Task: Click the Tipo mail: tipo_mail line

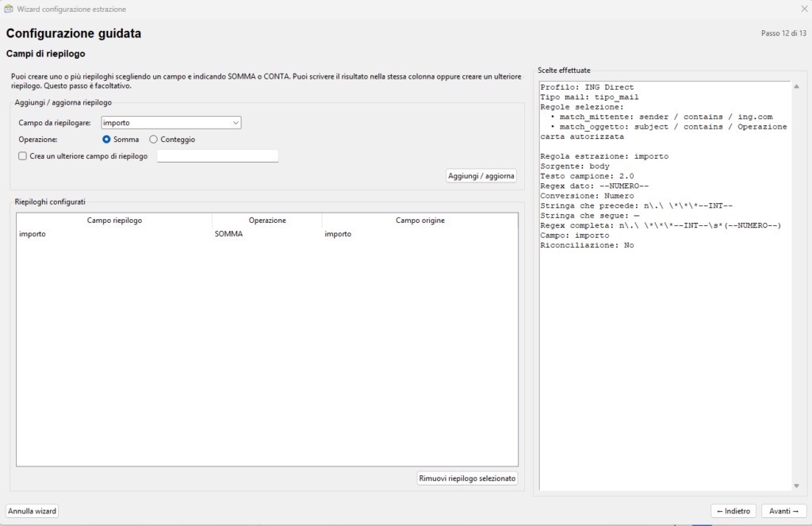Action: coord(589,97)
